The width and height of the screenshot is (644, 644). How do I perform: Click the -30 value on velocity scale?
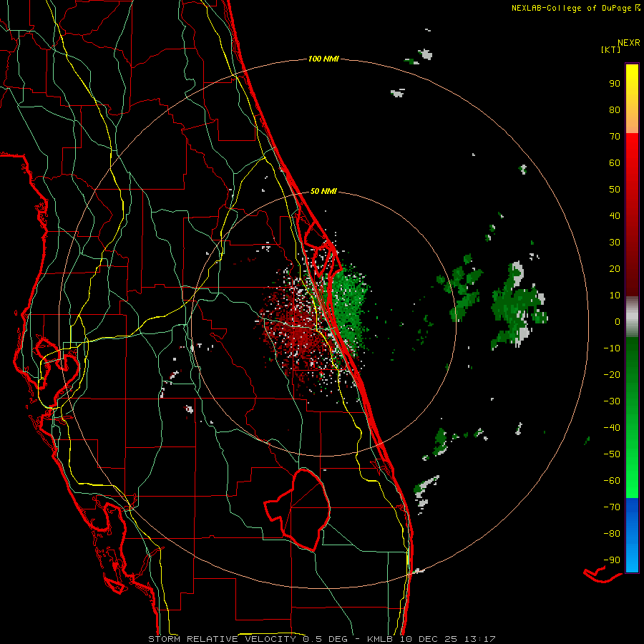pyautogui.click(x=612, y=401)
